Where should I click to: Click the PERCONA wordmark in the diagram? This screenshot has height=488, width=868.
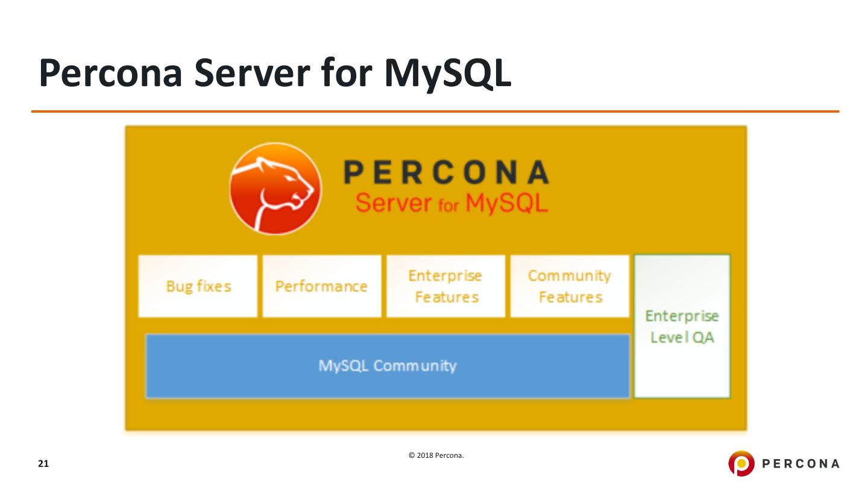[446, 173]
